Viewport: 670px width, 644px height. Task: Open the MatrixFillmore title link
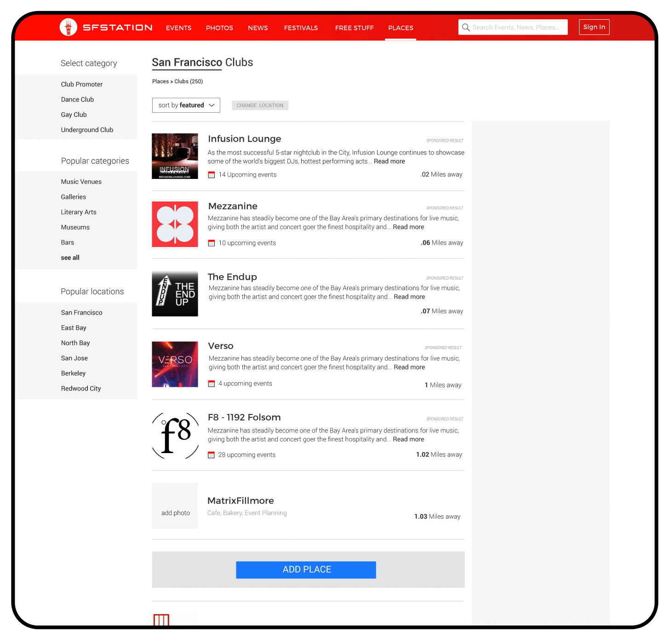tap(241, 500)
